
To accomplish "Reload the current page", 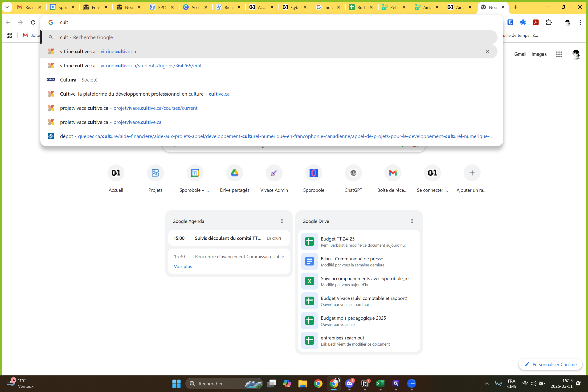I will tap(33, 22).
